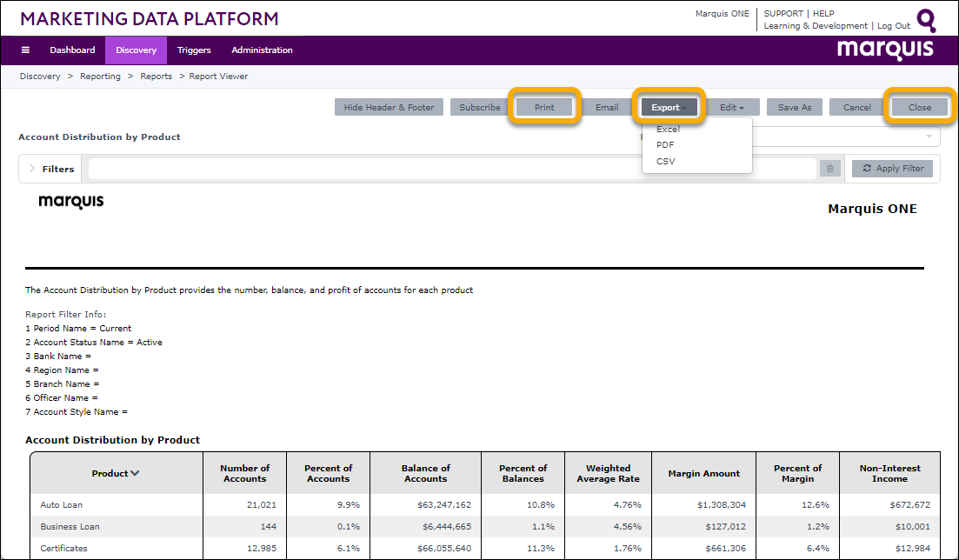Click the trash icon to clear filters
This screenshot has height=560, width=959.
(x=830, y=169)
